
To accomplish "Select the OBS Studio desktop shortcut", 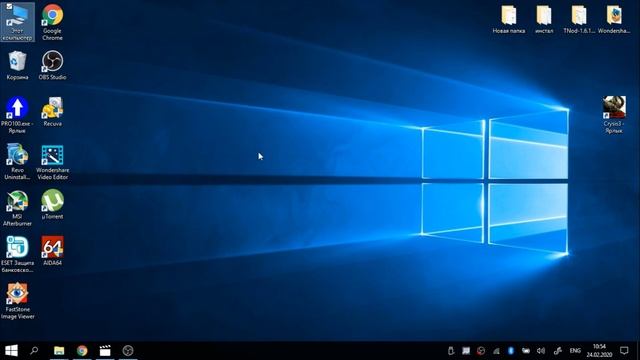I will 52,65.
